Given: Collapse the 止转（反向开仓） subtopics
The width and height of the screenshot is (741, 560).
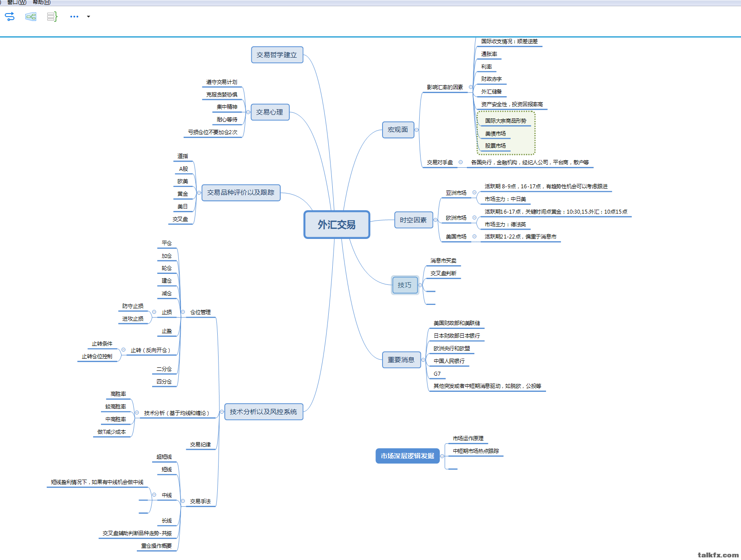Looking at the screenshot, I should (124, 350).
